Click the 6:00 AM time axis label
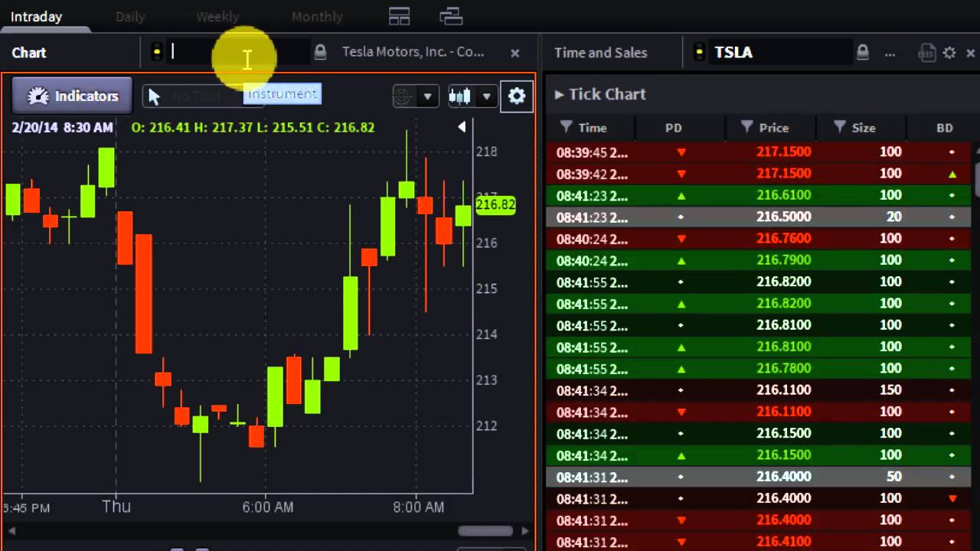The image size is (980, 551). click(x=268, y=507)
